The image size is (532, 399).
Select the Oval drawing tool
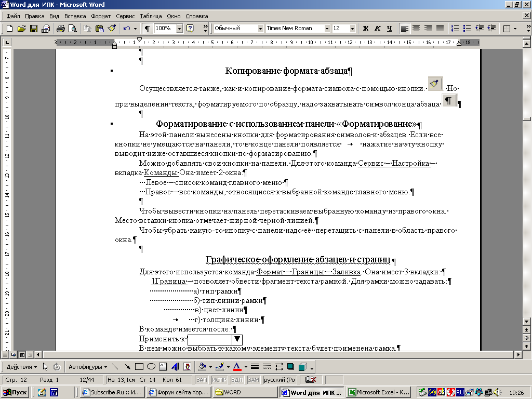[x=151, y=367]
